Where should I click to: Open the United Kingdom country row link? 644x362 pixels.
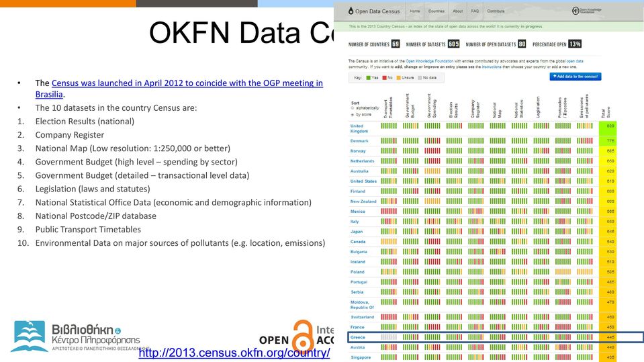click(359, 128)
